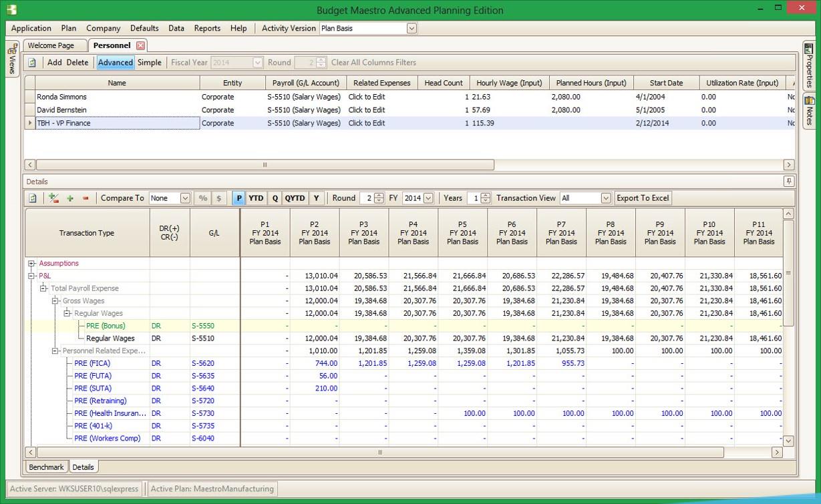This screenshot has height=504, width=821.
Task: Open the Compare To dropdown
Action: click(x=185, y=198)
